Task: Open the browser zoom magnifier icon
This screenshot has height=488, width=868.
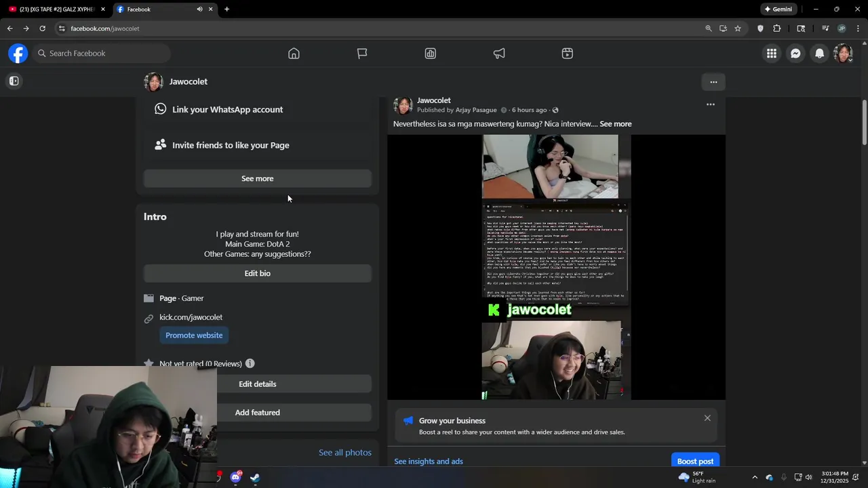Action: point(709,28)
